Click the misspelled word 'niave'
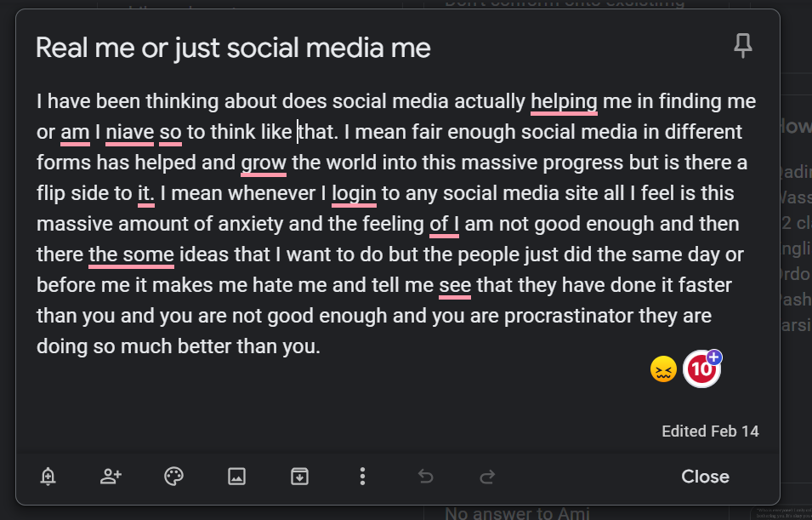 (129, 132)
